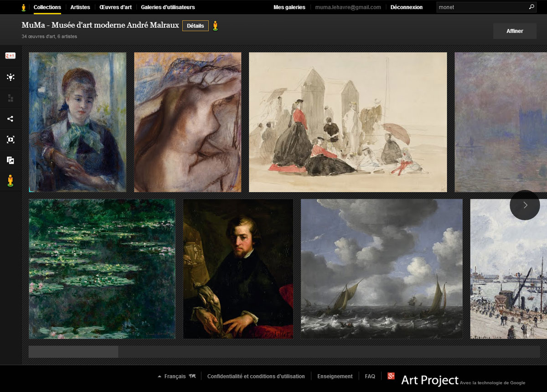This screenshot has height=392, width=547.
Task: Open the Collections tab
Action: pyautogui.click(x=47, y=7)
